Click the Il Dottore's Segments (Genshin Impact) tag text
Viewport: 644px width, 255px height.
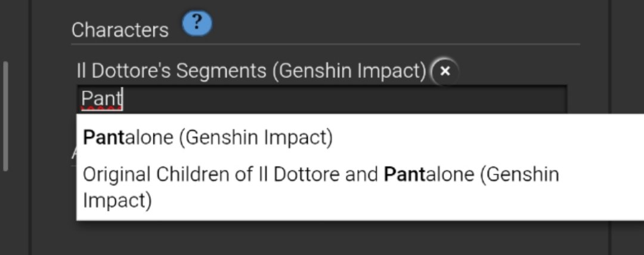pyautogui.click(x=252, y=71)
